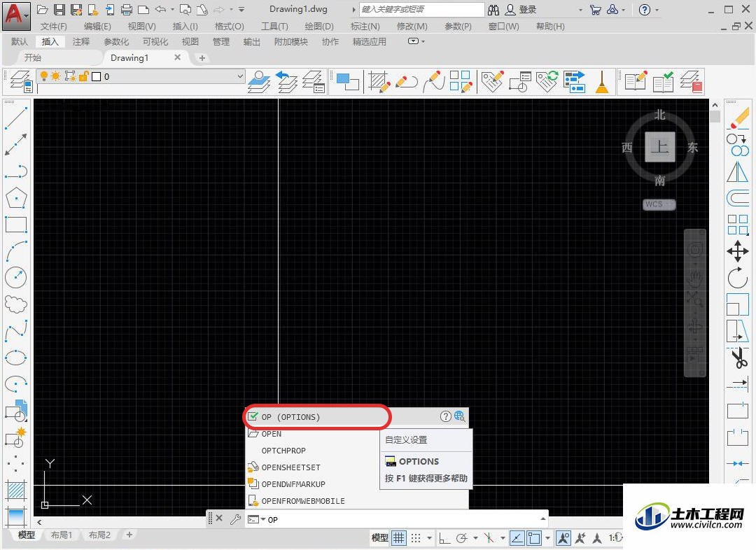
Task: Click in the keyword search input field
Action: tap(422, 9)
